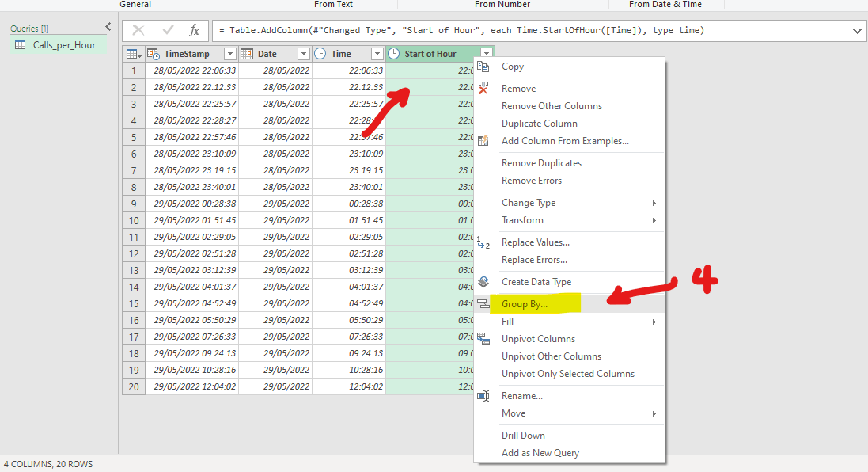
Task: Select the Calls_per_Hour query
Action: click(x=59, y=45)
